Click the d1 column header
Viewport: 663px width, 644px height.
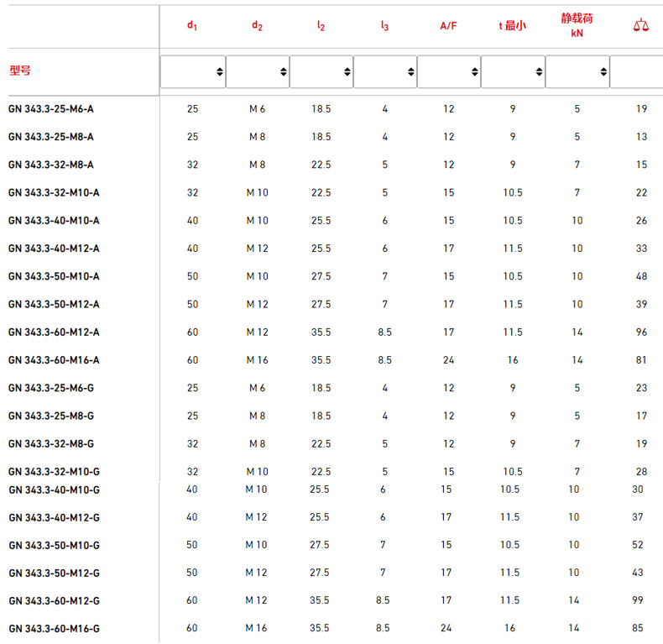(192, 25)
